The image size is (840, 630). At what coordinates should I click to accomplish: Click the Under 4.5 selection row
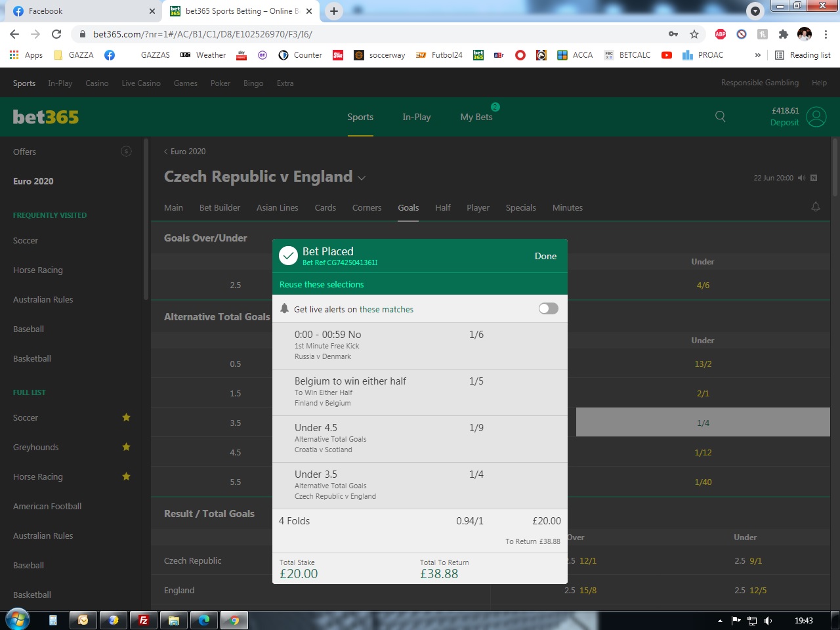click(420, 438)
